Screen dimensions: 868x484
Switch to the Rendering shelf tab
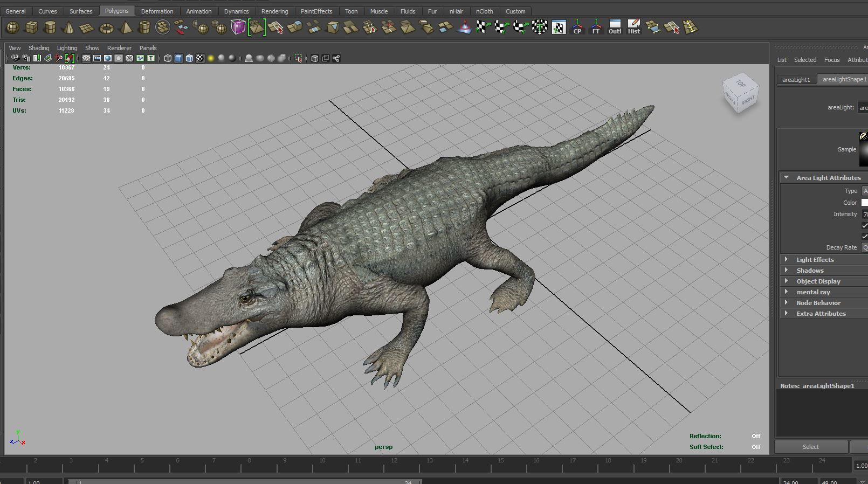coord(274,11)
